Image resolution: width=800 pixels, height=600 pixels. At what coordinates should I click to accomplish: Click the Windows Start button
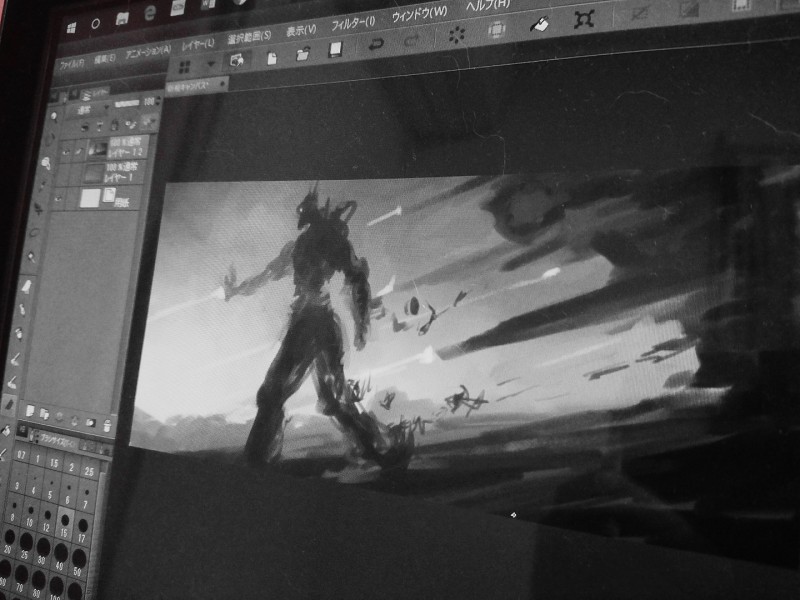click(x=71, y=27)
